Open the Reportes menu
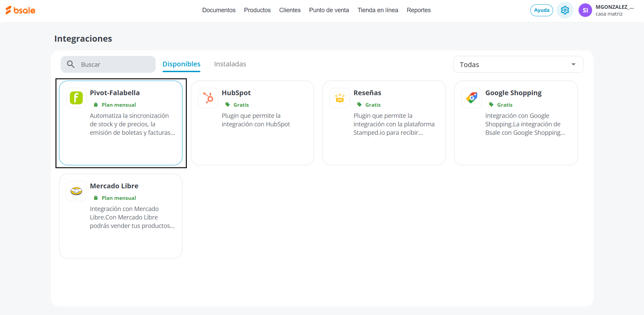This screenshot has width=644, height=315. click(x=419, y=10)
